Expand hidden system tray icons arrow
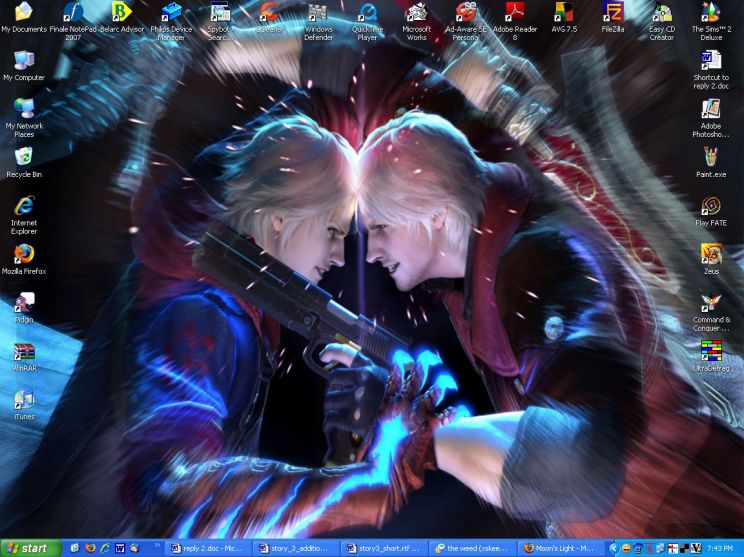The image size is (744, 557). click(x=613, y=548)
